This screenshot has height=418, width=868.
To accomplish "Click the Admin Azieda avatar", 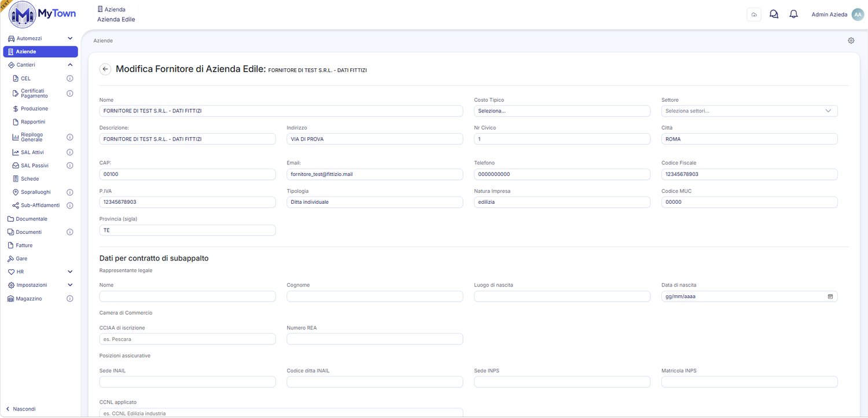I will point(858,14).
